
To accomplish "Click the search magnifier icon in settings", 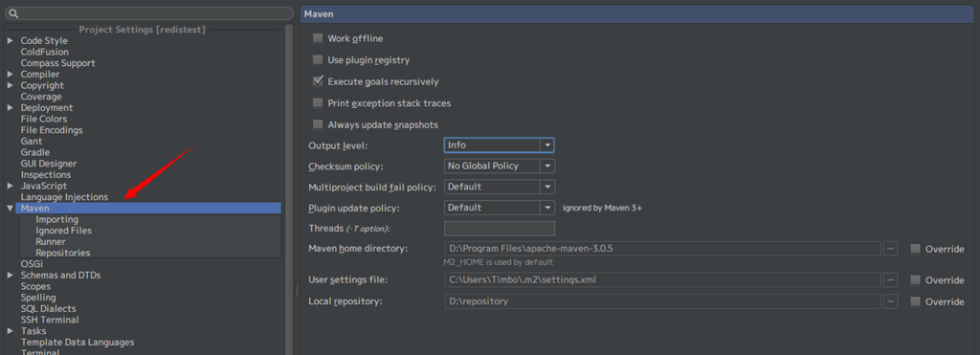I will point(13,13).
